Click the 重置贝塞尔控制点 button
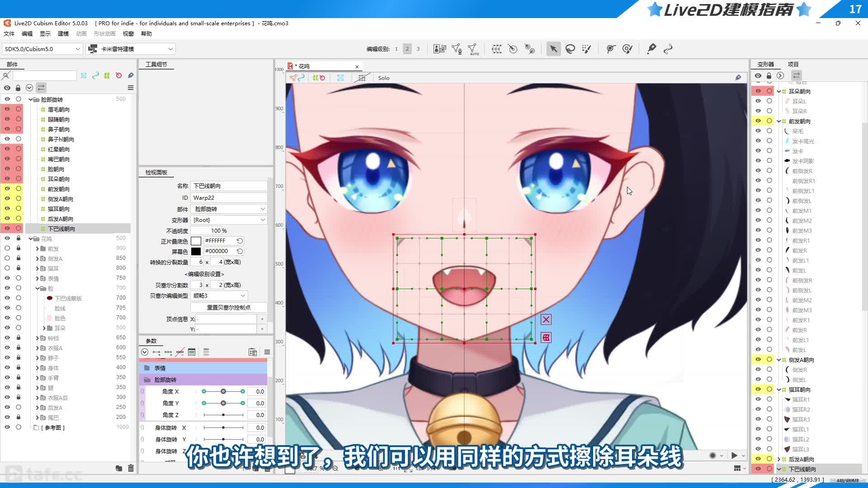Screen dimensions: 868x488 pos(229,307)
